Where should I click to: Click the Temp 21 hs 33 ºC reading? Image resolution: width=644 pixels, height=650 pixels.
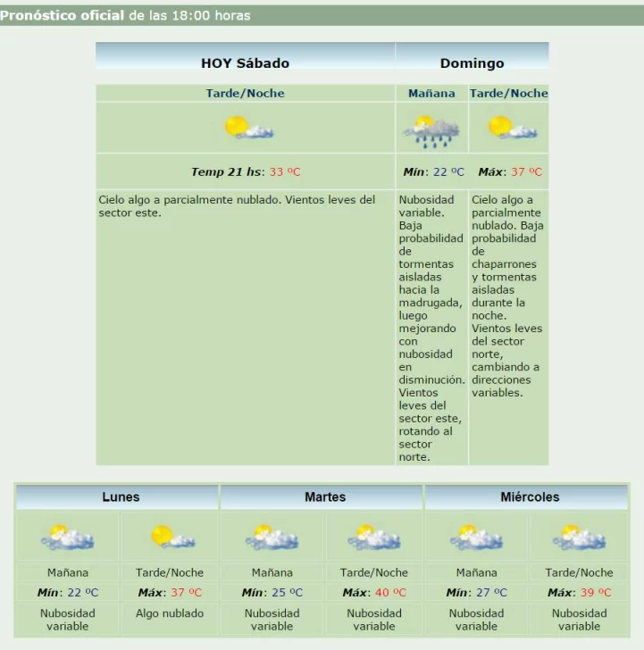[x=245, y=171]
